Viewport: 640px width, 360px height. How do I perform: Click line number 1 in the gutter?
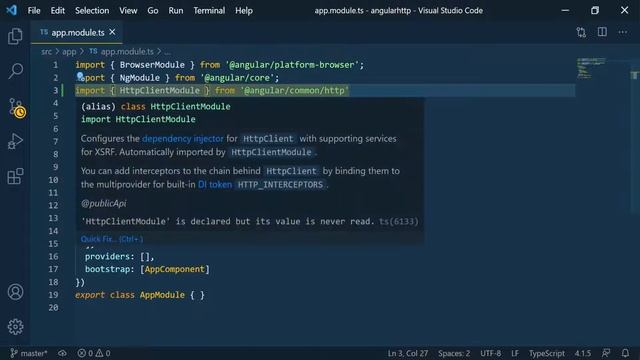pyautogui.click(x=56, y=65)
